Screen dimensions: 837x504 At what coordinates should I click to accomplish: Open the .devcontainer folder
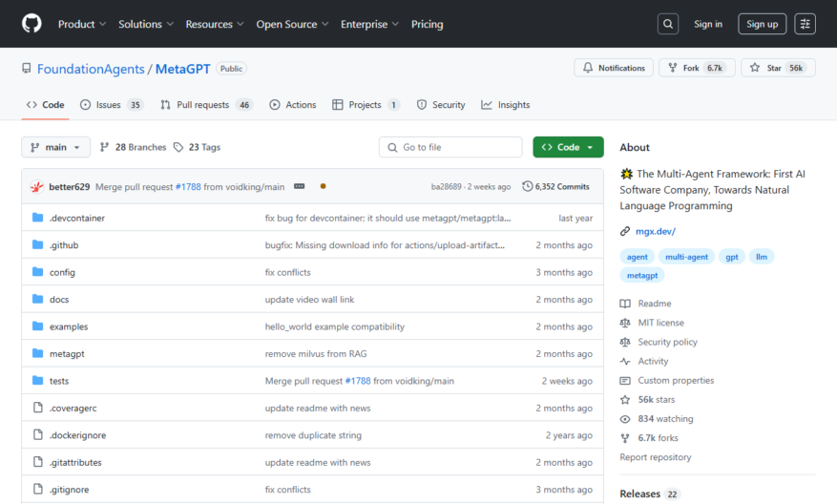pos(77,218)
